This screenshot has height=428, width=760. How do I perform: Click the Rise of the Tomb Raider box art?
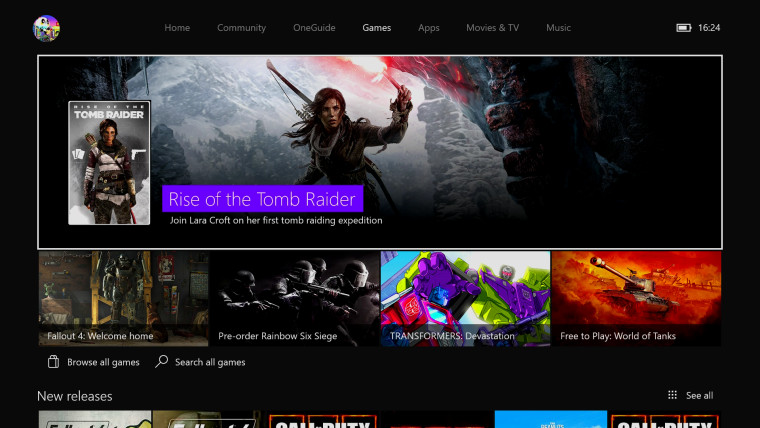tap(109, 163)
